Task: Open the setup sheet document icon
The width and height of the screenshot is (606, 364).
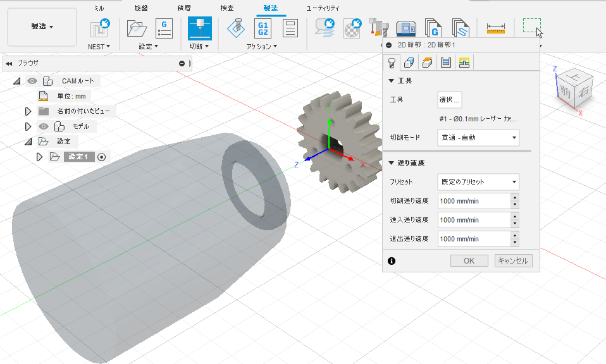Action: pyautogui.click(x=290, y=28)
